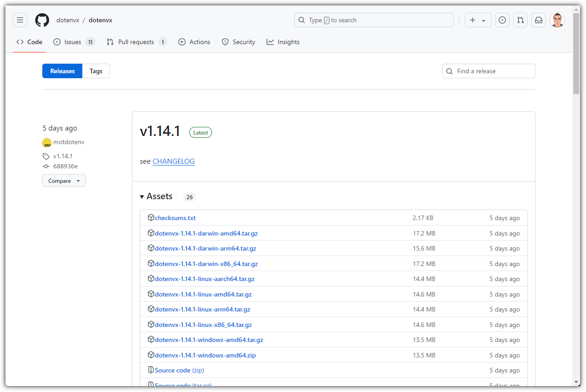
Task: Click the package icon beside checksums.txt
Action: [x=151, y=218]
